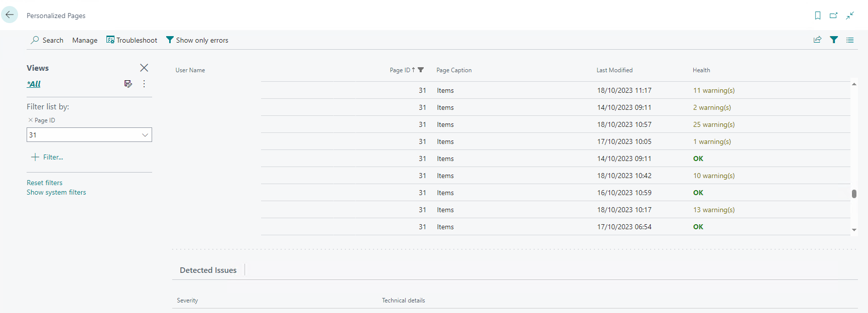Click Reset filters link
This screenshot has width=868, height=313.
coord(45,183)
